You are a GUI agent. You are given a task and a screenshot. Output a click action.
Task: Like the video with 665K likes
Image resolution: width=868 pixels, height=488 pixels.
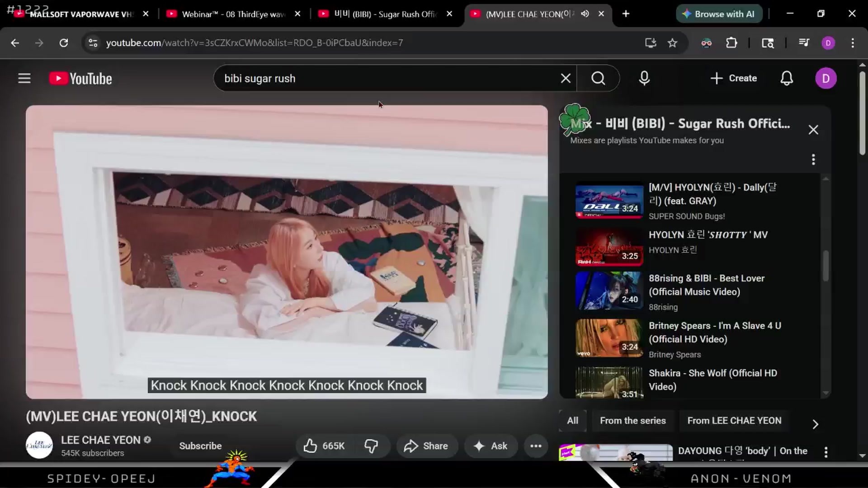tap(324, 446)
